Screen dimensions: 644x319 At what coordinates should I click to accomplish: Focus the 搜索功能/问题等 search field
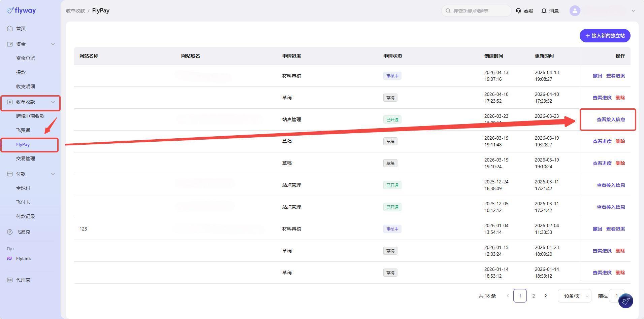(476, 11)
